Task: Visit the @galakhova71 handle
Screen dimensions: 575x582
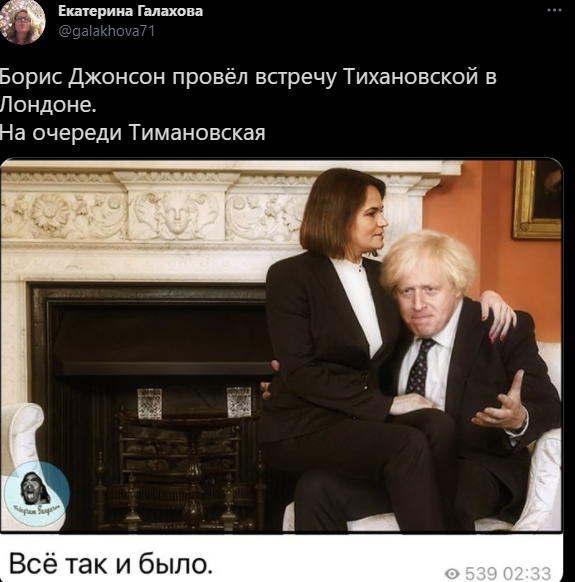Action: click(107, 30)
